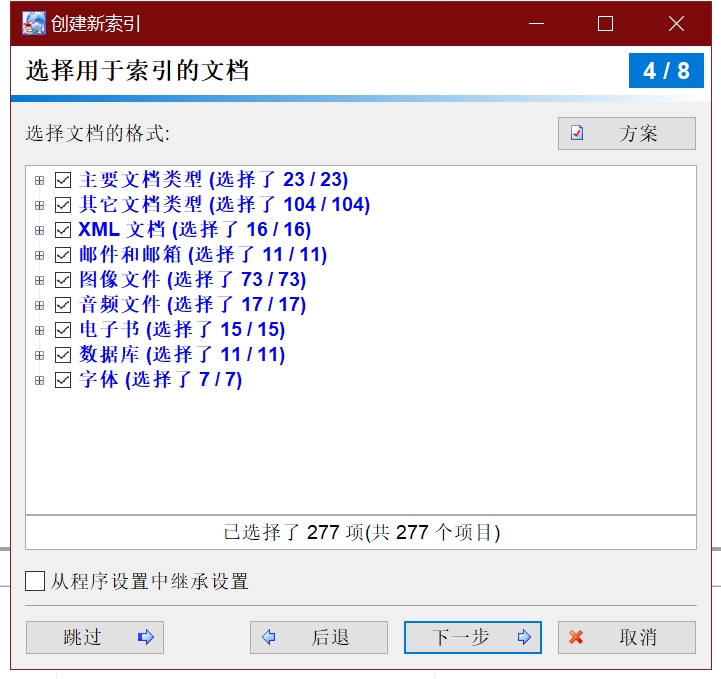
Task: Expand the 图像文件 tree node
Action: [40, 280]
